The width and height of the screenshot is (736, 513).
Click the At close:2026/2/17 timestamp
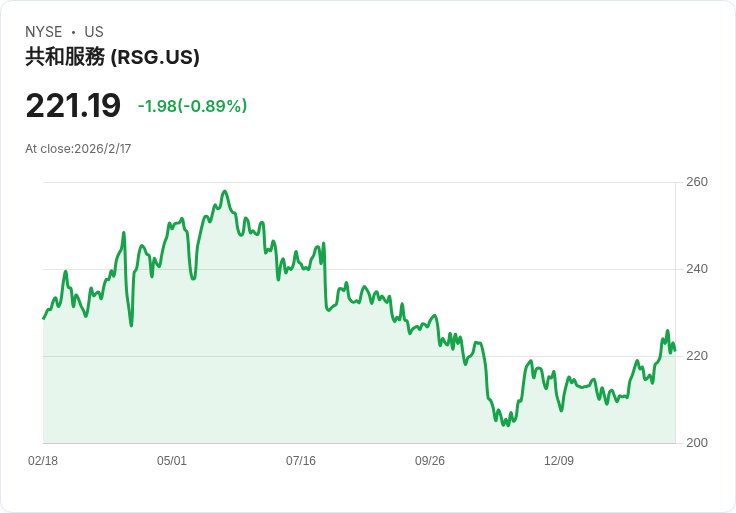[x=78, y=149]
